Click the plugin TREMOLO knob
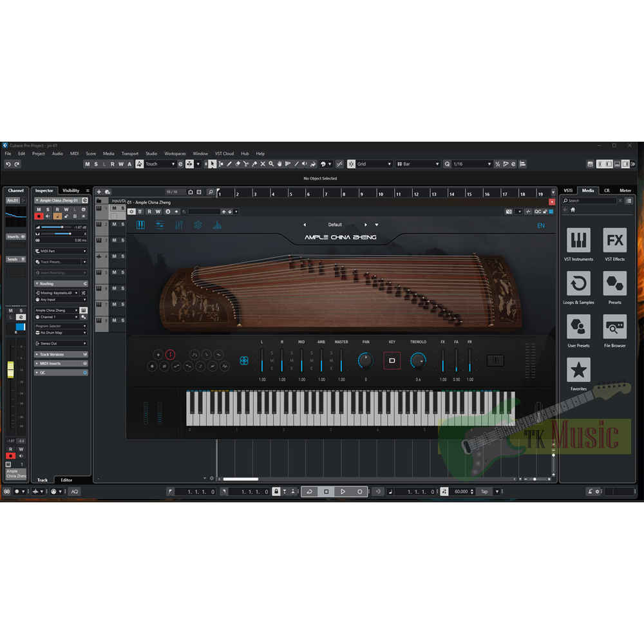This screenshot has width=644, height=644. pyautogui.click(x=418, y=361)
